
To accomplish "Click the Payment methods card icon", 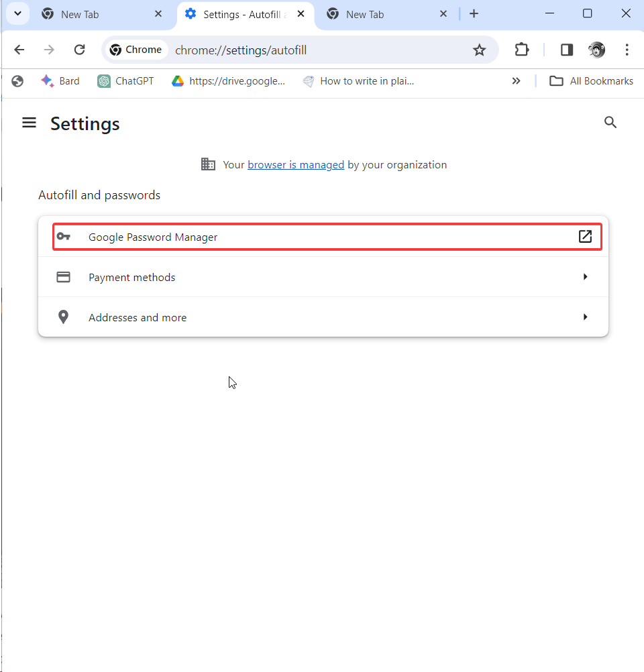I will tap(63, 276).
